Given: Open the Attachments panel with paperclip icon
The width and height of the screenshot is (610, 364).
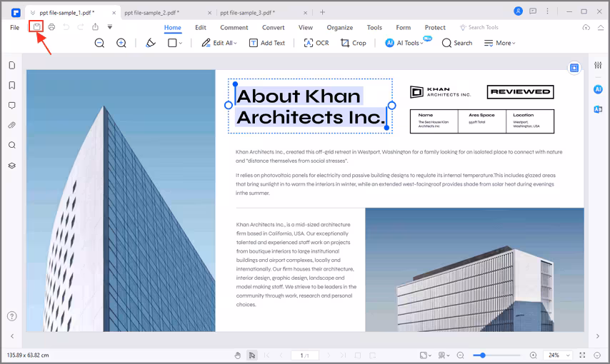Looking at the screenshot, I should pos(12,126).
